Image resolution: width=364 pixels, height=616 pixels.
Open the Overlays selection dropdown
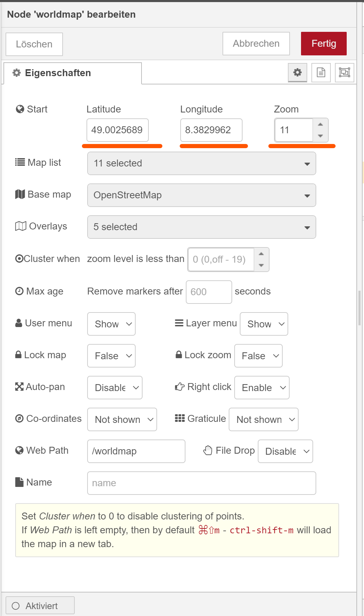[201, 227]
